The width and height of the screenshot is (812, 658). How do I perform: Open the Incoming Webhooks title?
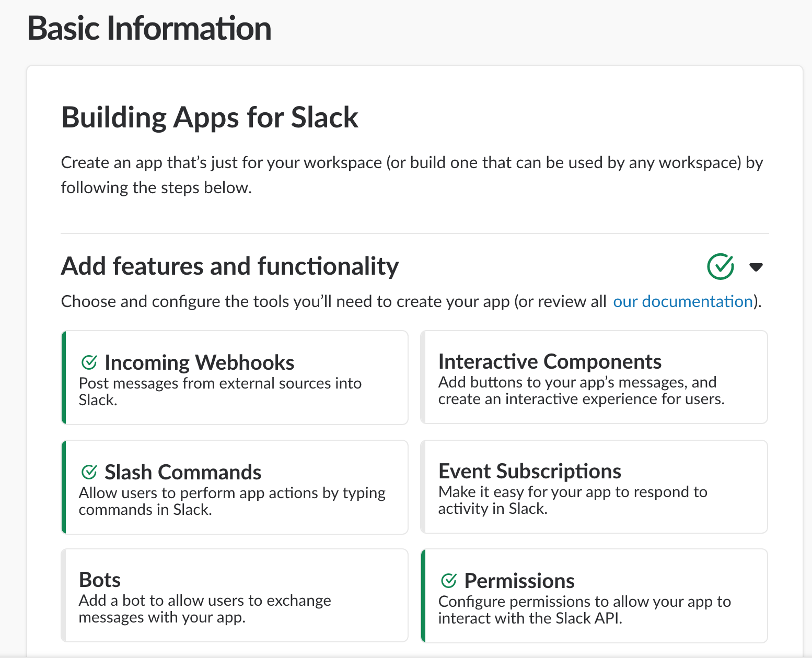pos(199,362)
